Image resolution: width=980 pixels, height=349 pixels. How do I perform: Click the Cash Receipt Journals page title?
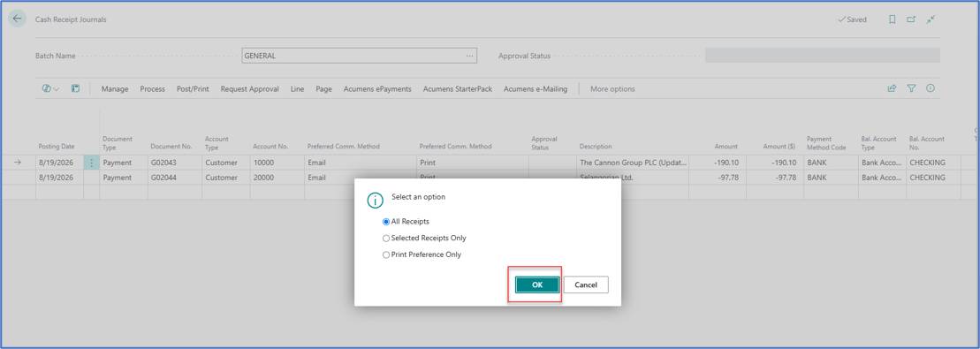(x=71, y=19)
